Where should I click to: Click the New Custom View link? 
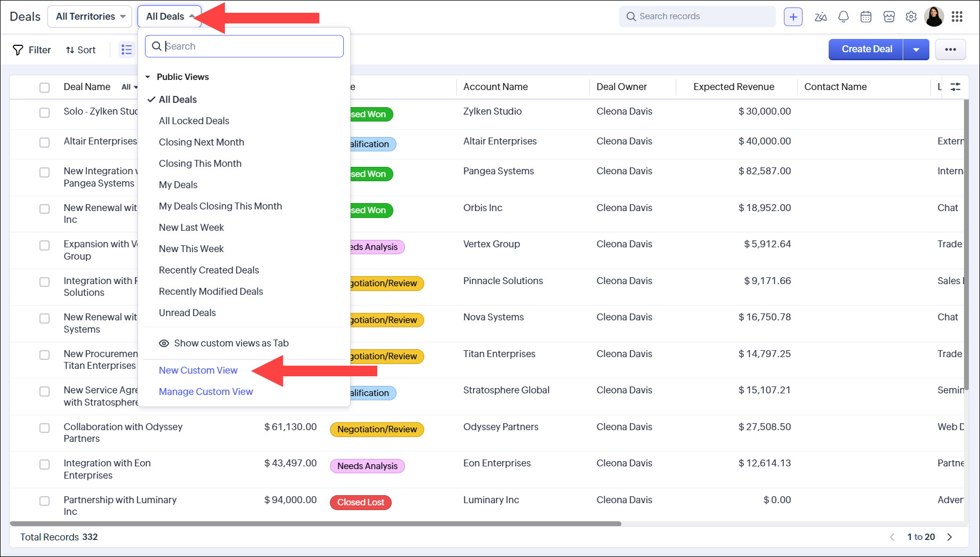(198, 370)
